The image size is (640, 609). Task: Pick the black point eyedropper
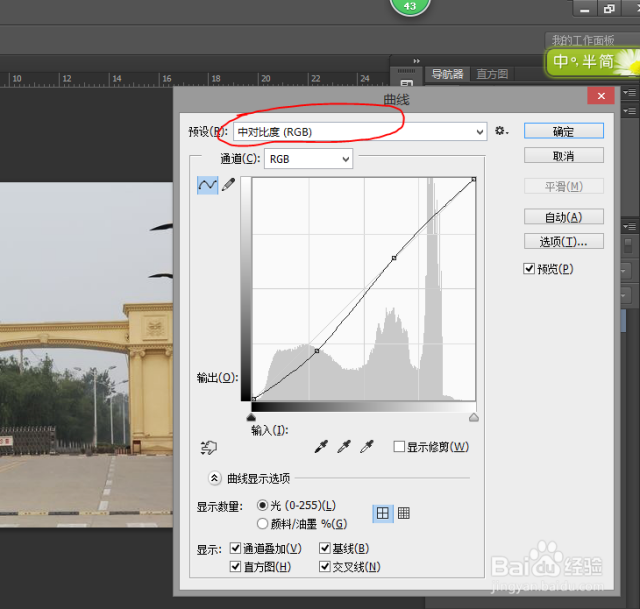(x=321, y=447)
